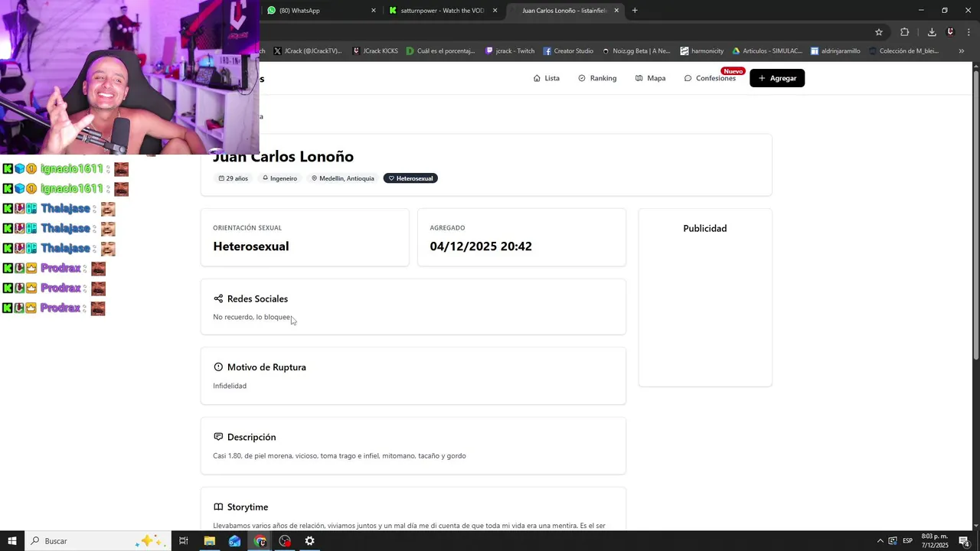Open the harmonicity bookmark

pyautogui.click(x=701, y=51)
